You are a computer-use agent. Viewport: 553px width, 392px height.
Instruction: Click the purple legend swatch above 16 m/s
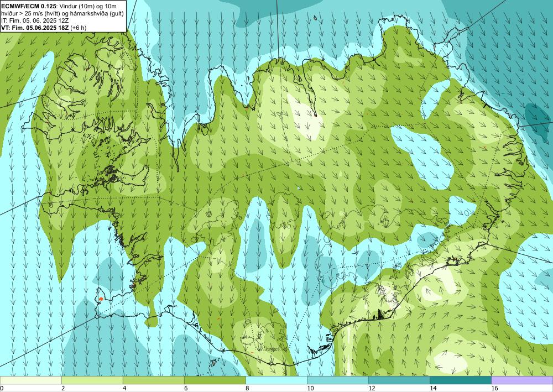click(522, 380)
